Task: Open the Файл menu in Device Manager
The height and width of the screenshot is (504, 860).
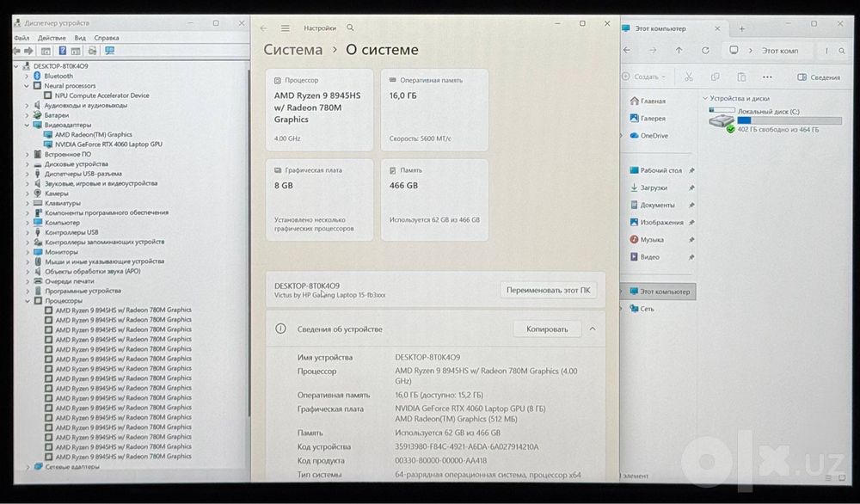Action: point(21,38)
